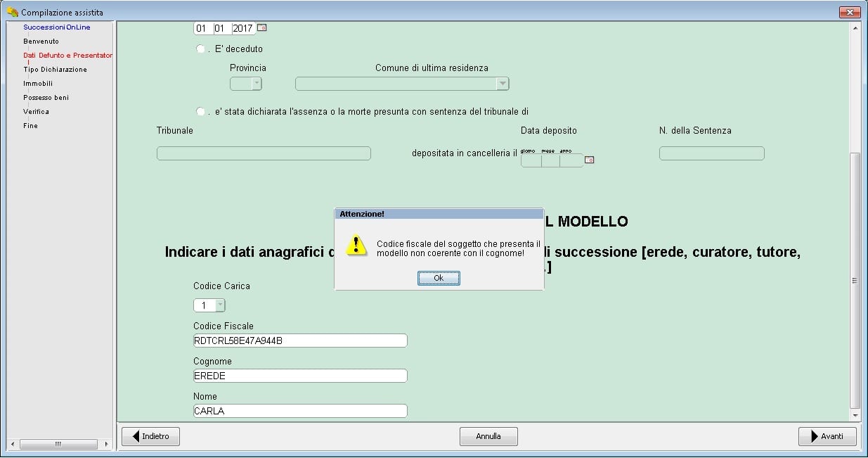Image resolution: width=868 pixels, height=458 pixels.
Task: Open the Possesso beni step
Action: tap(46, 97)
